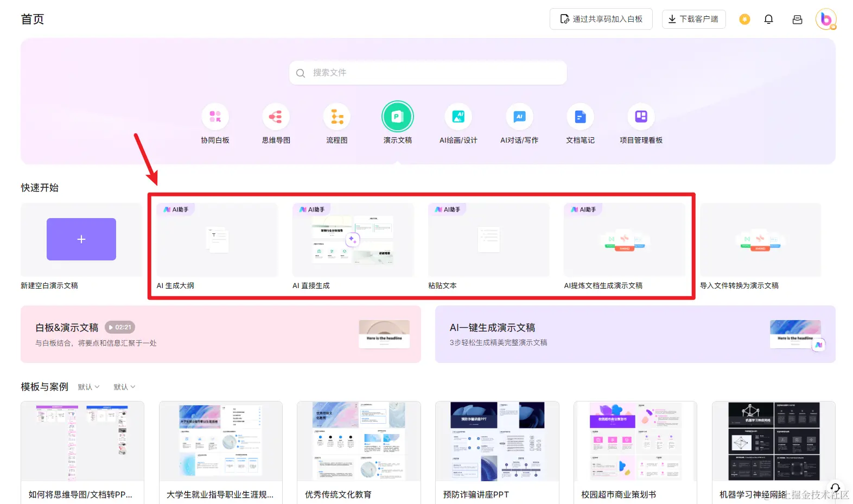The image size is (853, 504).
Task: Click the 与白板结合，将要点和信息汇聚于一处 subtitle
Action: coord(96,343)
